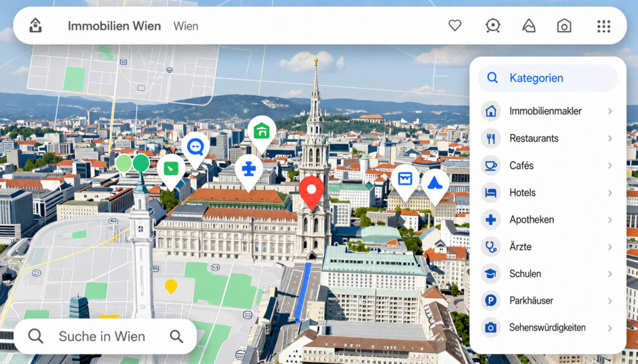Select Sehenswürdigkeiten category label
The width and height of the screenshot is (638, 364).
[548, 327]
